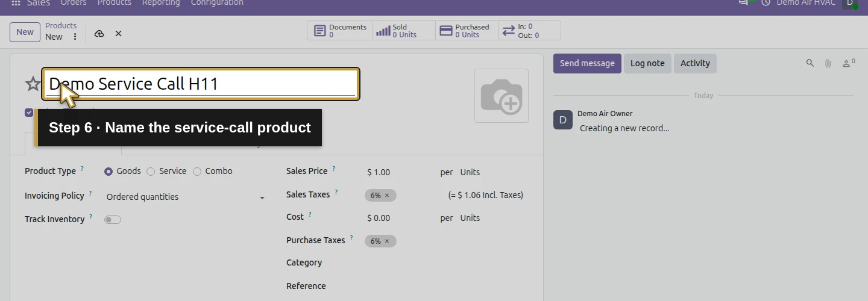Image resolution: width=868 pixels, height=301 pixels.
Task: Upload a product image via camera placeholder
Action: click(x=502, y=96)
